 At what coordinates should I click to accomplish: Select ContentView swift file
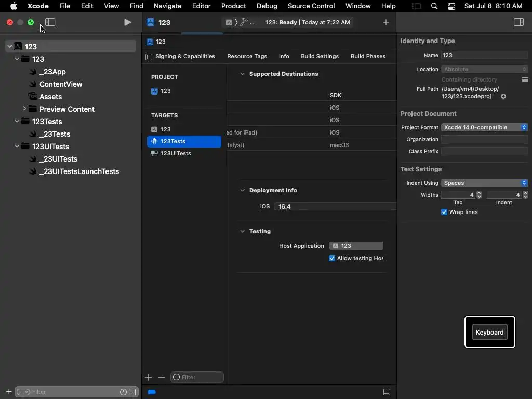60,84
